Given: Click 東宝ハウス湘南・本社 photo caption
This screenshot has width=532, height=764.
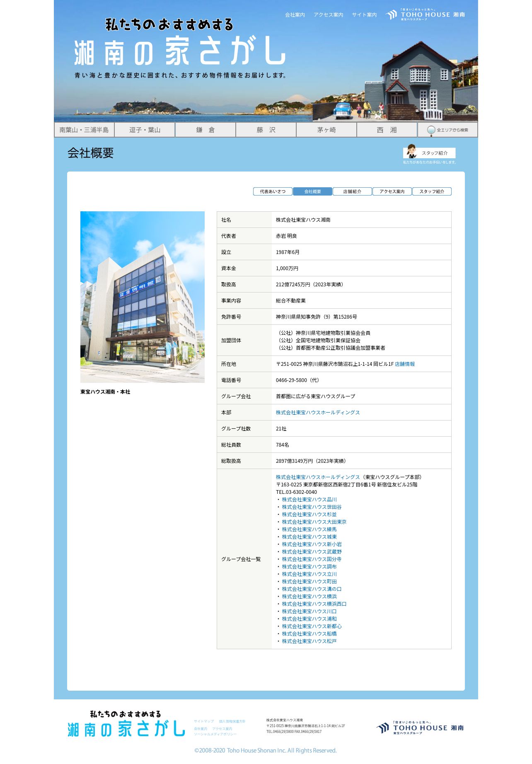Looking at the screenshot, I should pos(105,392).
